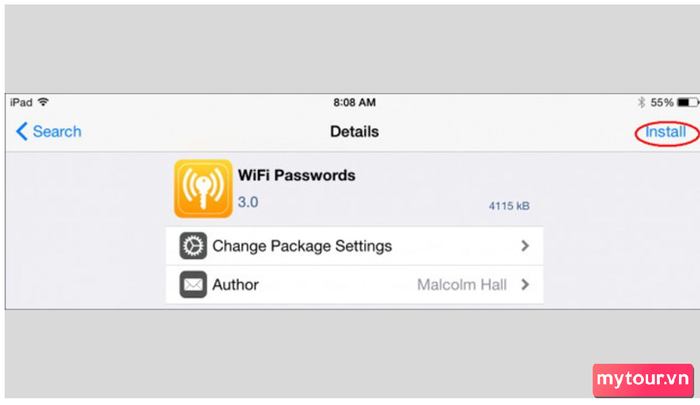Screen dimensions: 700x405
Task: Click the WiFi Passwords title text
Action: pyautogui.click(x=296, y=175)
